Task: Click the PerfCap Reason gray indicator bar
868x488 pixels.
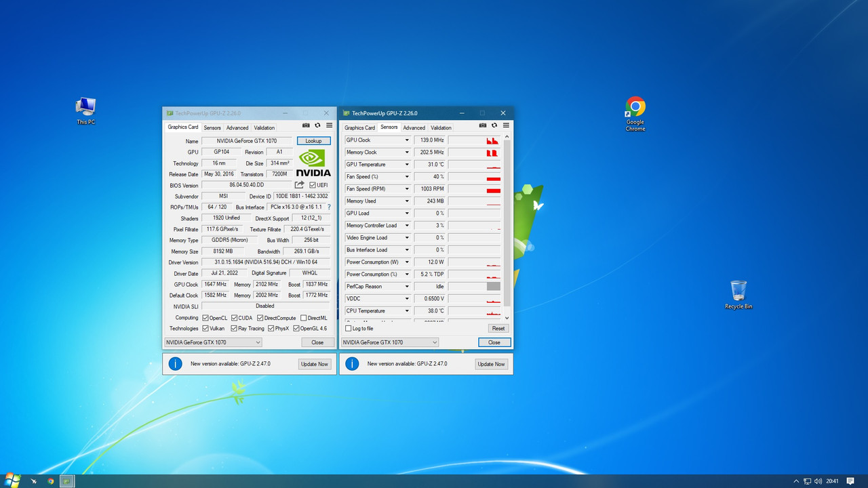Action: [x=493, y=287]
